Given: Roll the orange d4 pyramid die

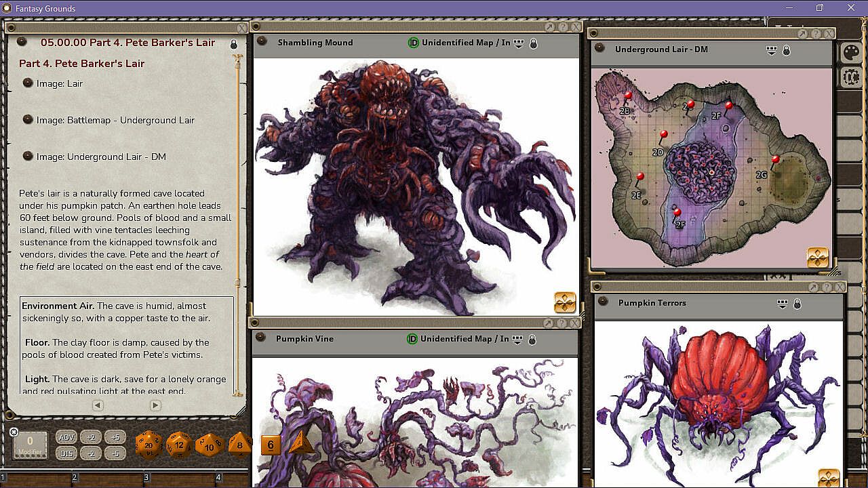Looking at the screenshot, I should pyautogui.click(x=300, y=444).
